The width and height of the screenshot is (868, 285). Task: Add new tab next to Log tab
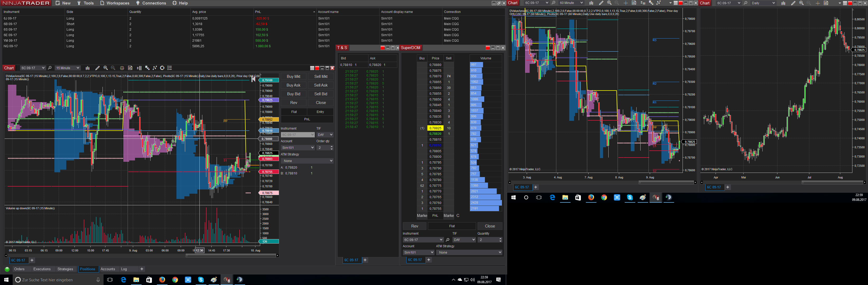(142, 269)
